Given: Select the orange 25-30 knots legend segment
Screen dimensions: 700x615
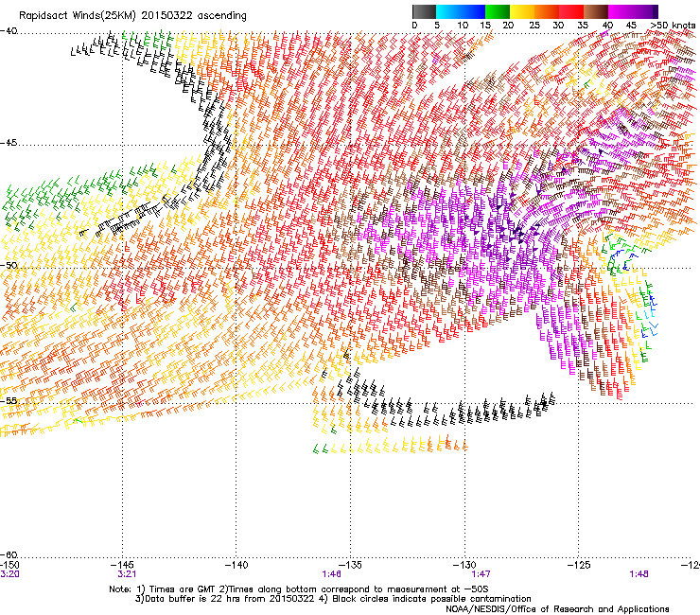Looking at the screenshot, I should click(547, 11).
